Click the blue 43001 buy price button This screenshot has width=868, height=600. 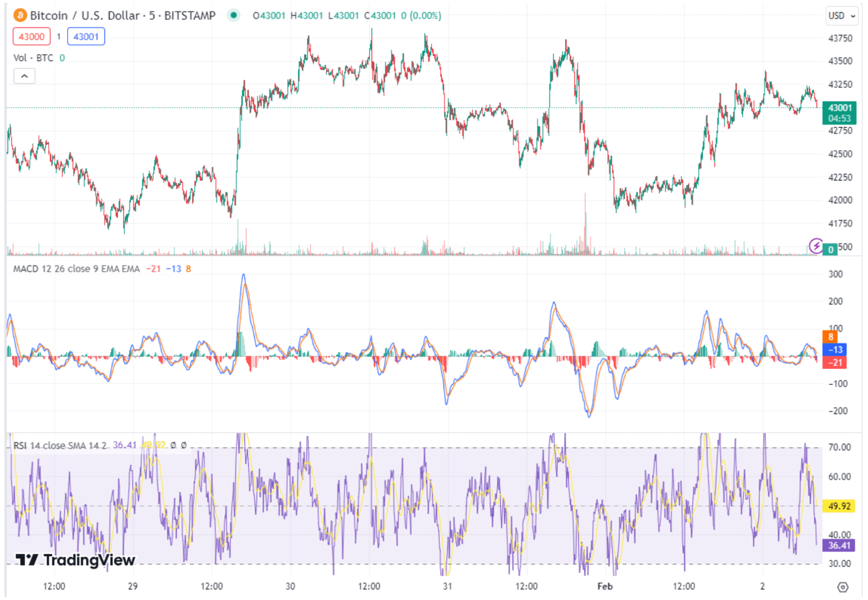click(86, 37)
